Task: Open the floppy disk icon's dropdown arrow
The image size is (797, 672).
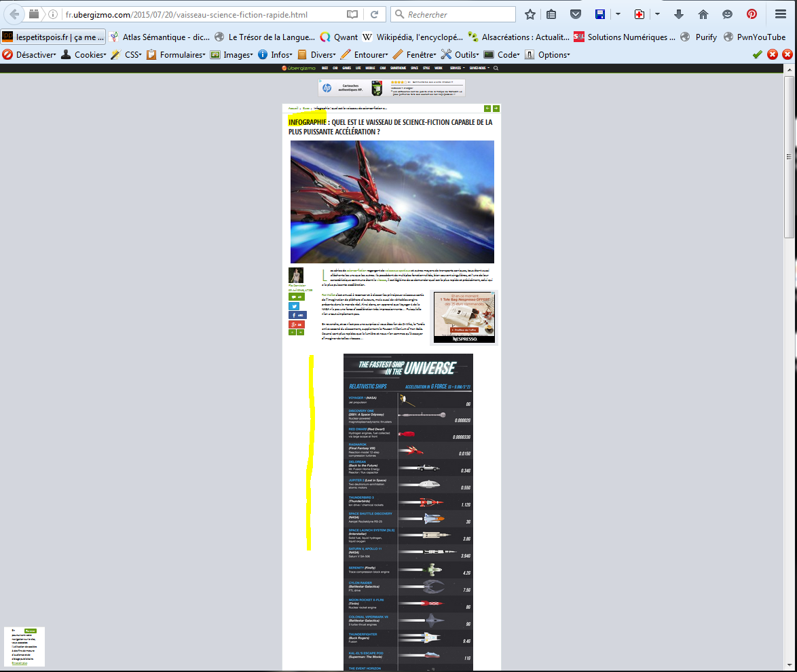Action: (x=618, y=14)
